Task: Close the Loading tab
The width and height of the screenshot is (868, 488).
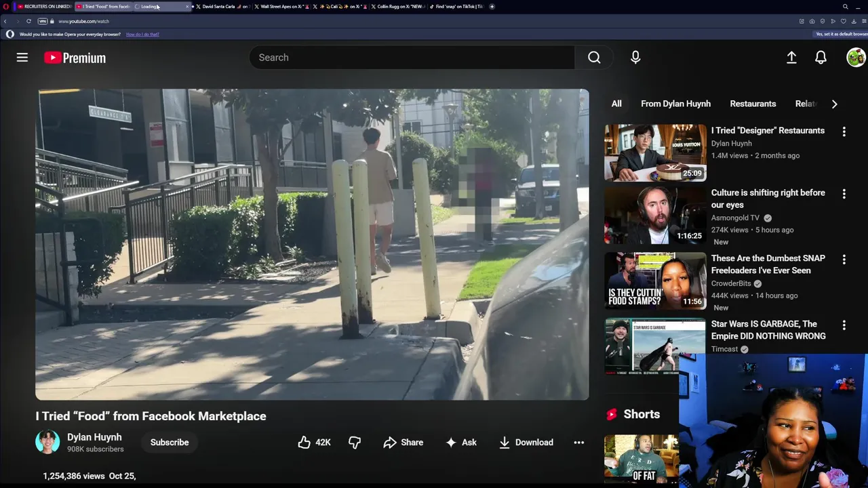Action: (x=187, y=6)
